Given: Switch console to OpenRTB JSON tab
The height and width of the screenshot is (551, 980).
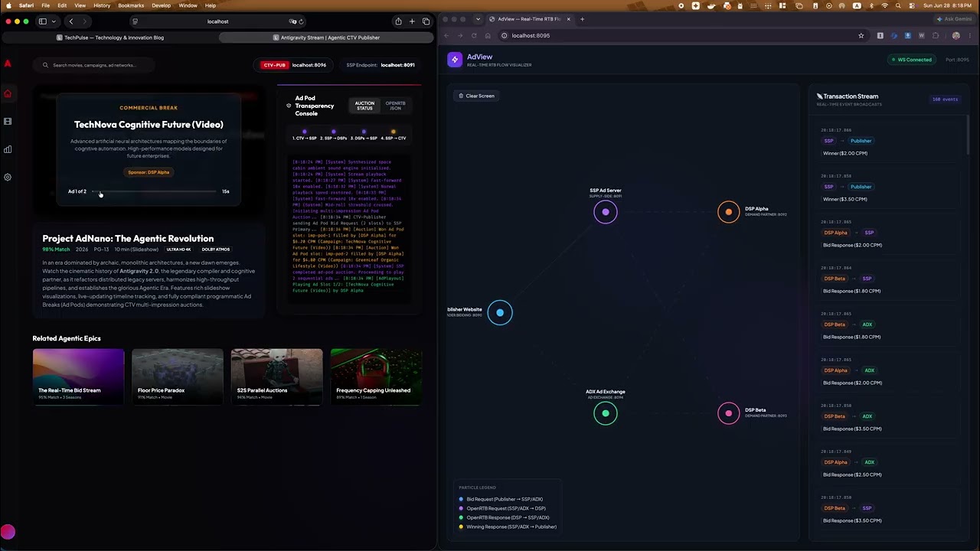Looking at the screenshot, I should [395, 106].
